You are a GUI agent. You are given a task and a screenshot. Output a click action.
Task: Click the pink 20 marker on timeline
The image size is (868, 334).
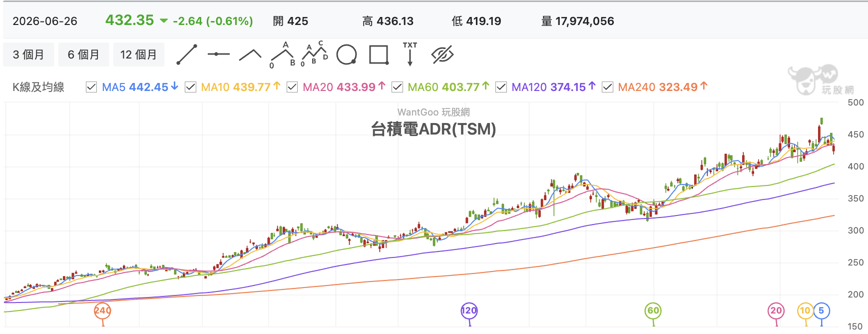(776, 311)
